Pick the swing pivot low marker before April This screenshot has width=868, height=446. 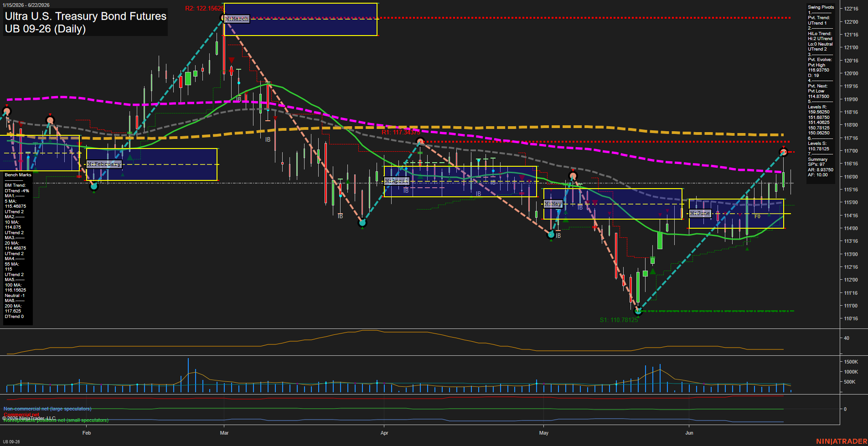(362, 223)
